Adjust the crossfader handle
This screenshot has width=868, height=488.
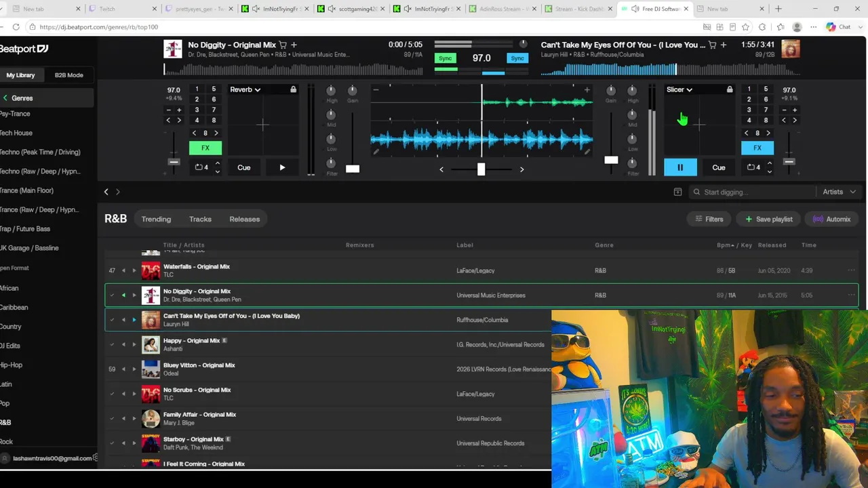(x=481, y=169)
